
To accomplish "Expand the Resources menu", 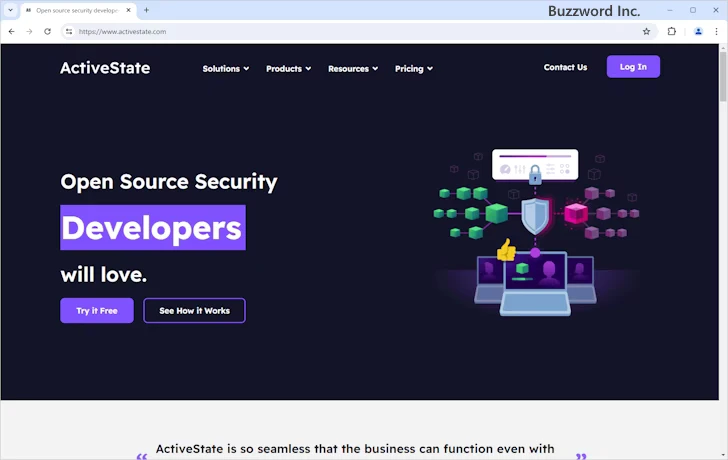I will click(353, 69).
